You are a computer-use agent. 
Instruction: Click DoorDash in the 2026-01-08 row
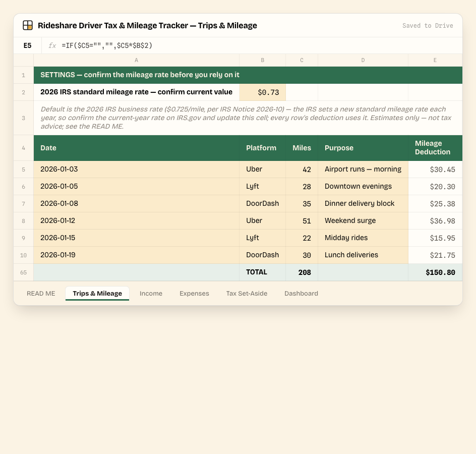pyautogui.click(x=262, y=203)
